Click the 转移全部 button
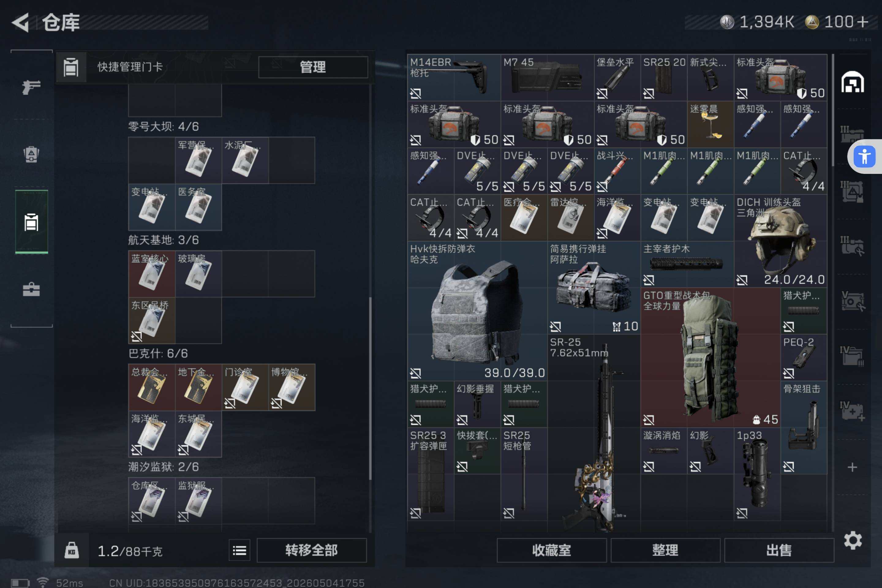The image size is (882, 588). (x=312, y=550)
